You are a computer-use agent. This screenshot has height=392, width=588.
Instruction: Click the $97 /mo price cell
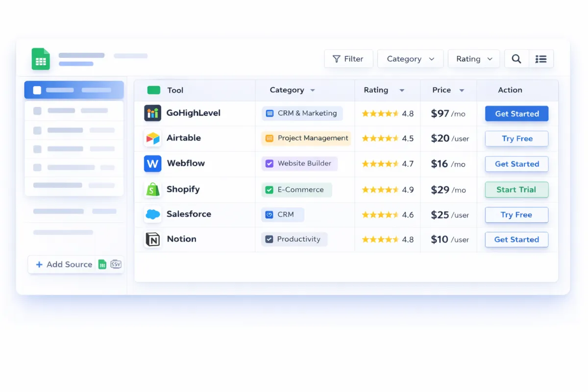[448, 114]
